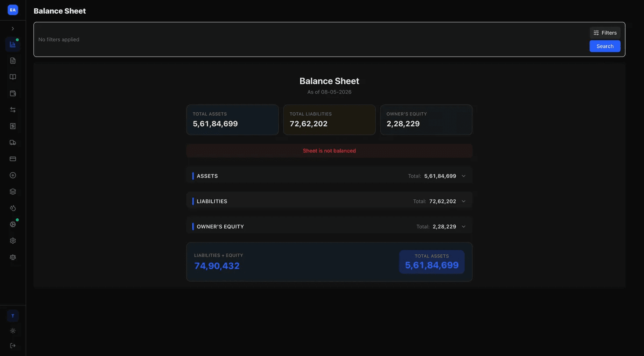Open the bar chart reports icon
This screenshot has height=356, width=644.
coord(13,44)
